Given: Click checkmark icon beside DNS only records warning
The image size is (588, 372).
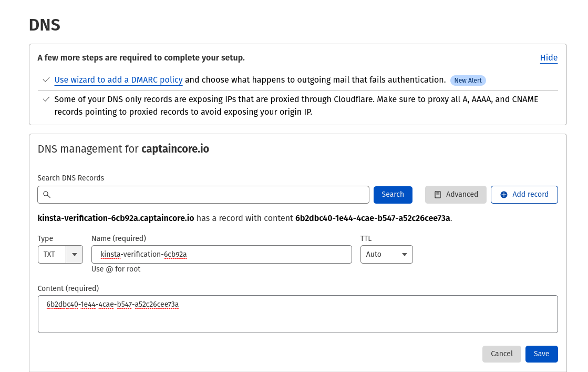Looking at the screenshot, I should point(46,99).
